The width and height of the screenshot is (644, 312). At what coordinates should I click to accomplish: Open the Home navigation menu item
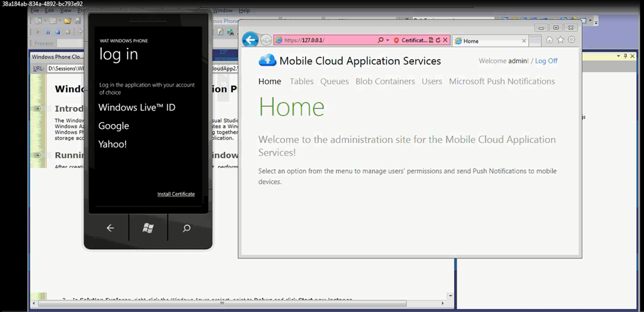pos(270,81)
